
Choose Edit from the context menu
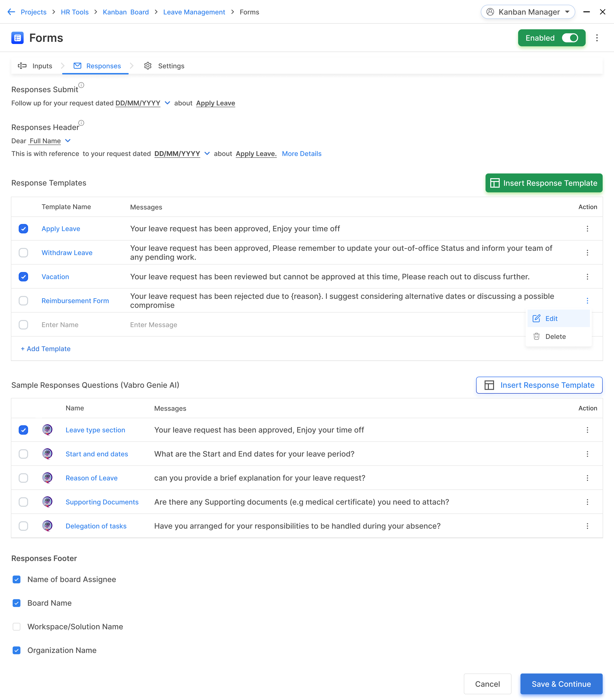tap(559, 319)
